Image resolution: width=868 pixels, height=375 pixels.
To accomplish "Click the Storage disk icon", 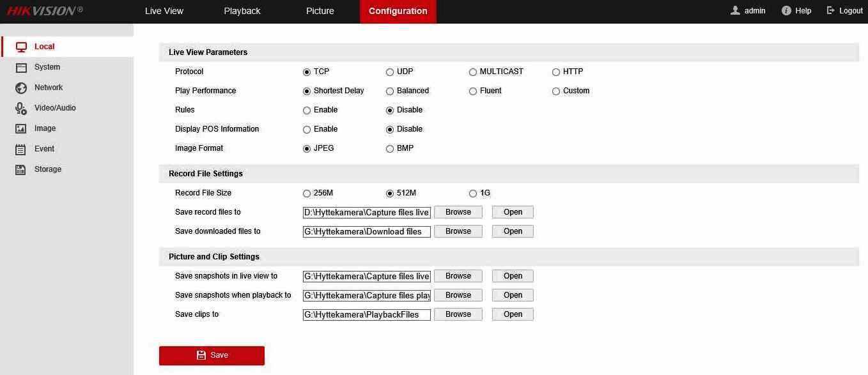I will click(21, 170).
